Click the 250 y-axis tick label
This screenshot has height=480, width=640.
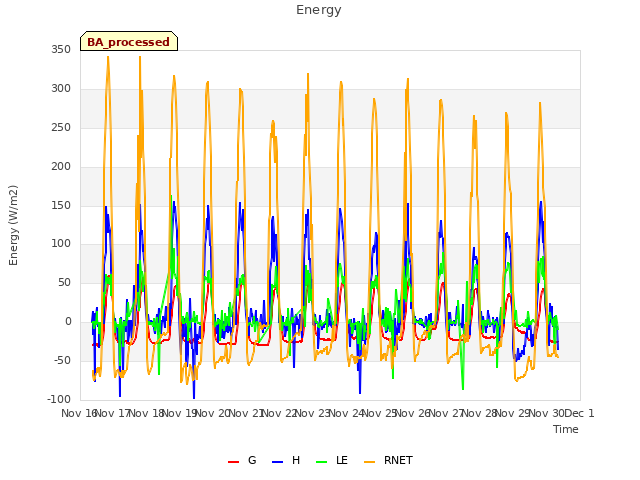coord(61,127)
